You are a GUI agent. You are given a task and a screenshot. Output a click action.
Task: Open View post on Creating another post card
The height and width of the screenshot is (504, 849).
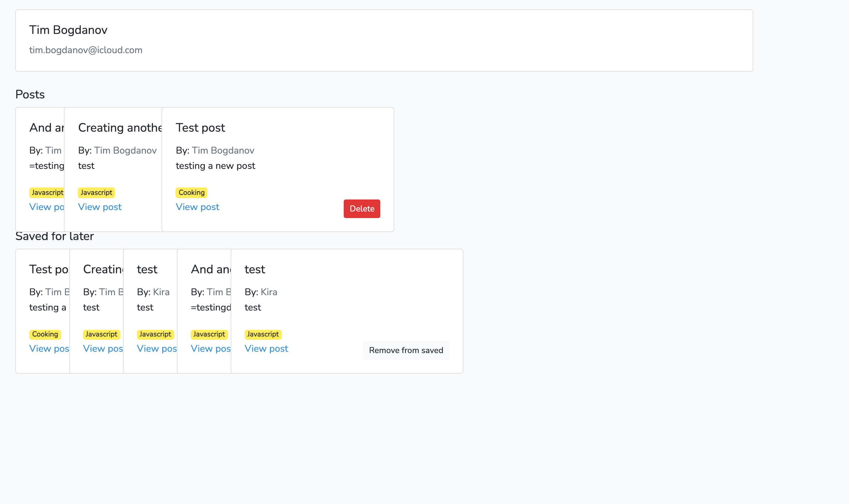point(99,207)
